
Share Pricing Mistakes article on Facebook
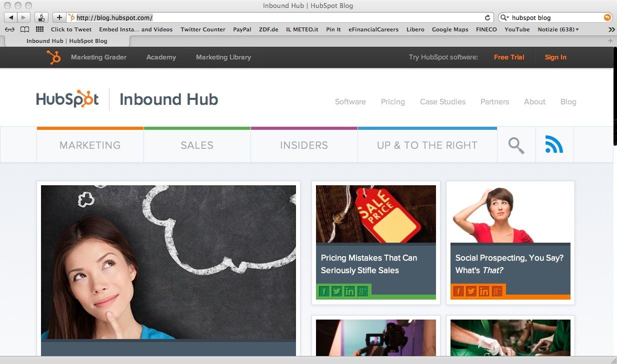(324, 291)
